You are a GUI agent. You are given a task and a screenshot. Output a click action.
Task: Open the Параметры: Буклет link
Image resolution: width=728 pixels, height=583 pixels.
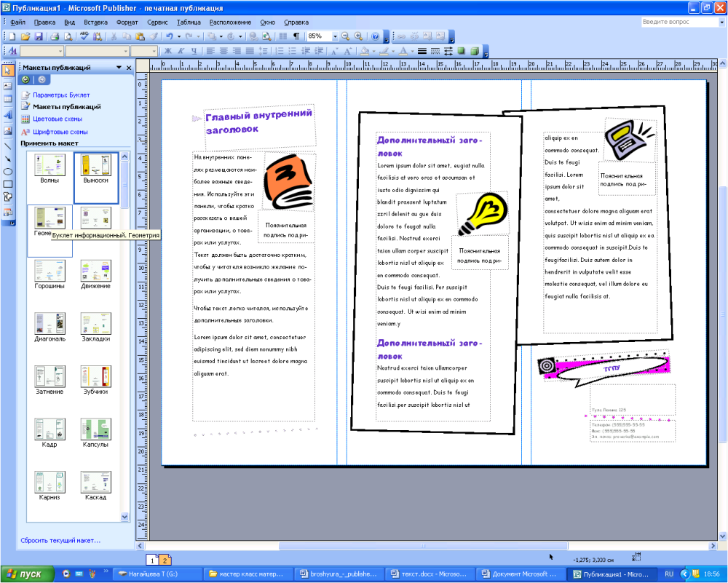pos(61,95)
